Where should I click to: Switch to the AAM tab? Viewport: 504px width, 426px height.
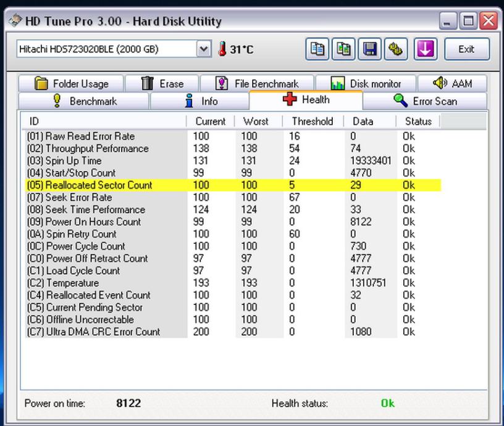452,83
